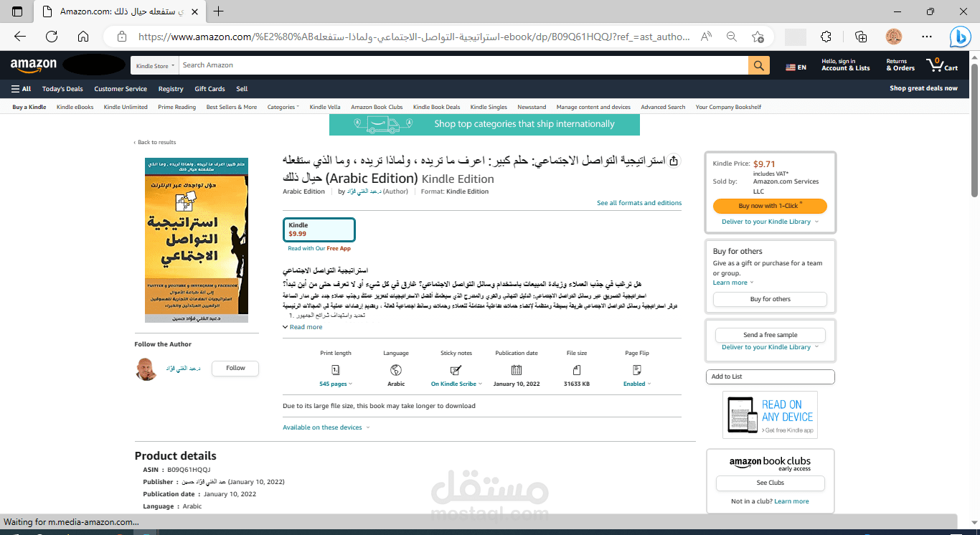The width and height of the screenshot is (980, 535).
Task: Open Returns & Orders
Action: (900, 65)
